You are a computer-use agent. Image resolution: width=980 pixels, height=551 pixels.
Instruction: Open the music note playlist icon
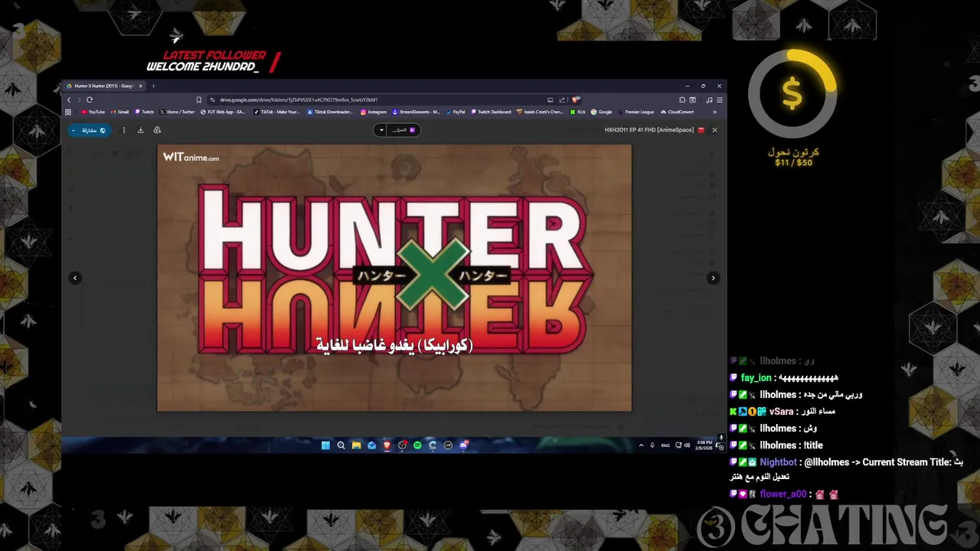point(709,99)
